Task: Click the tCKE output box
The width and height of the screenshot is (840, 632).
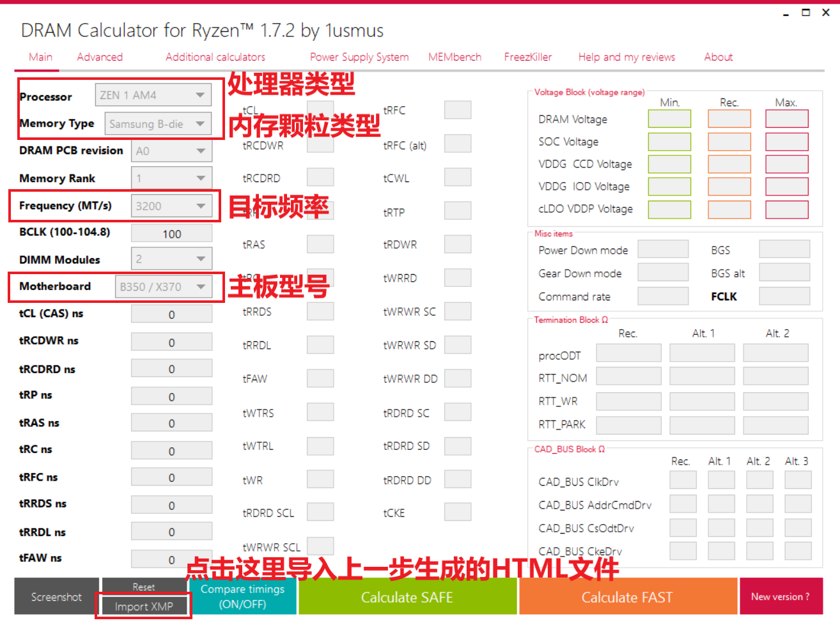Action: click(458, 512)
